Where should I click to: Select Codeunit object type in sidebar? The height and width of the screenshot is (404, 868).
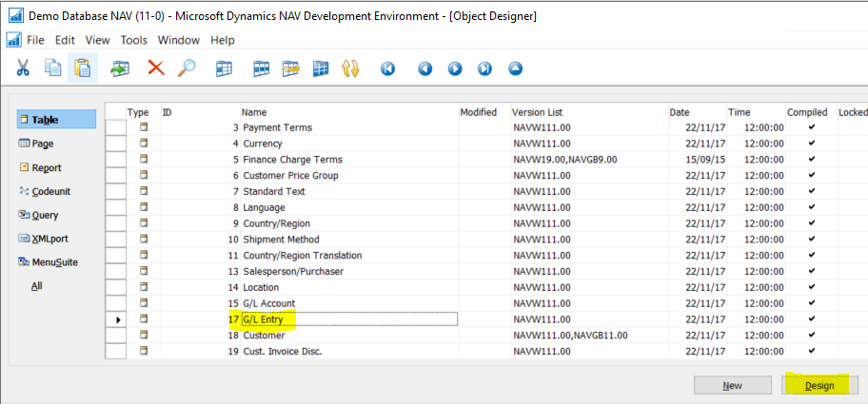click(x=50, y=191)
